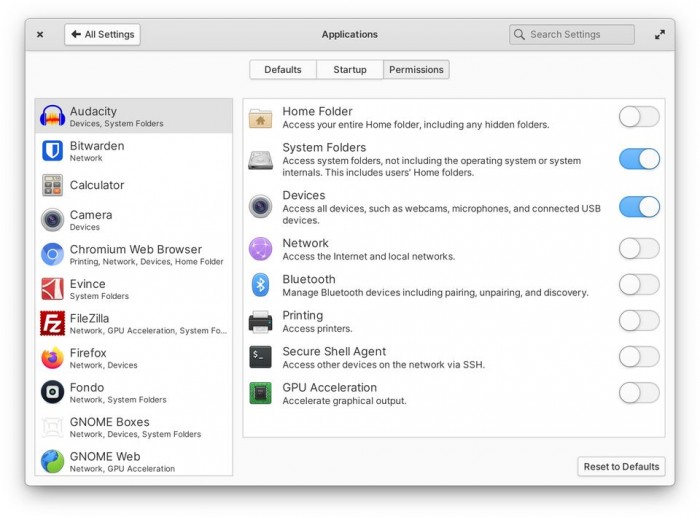
Task: Select Bitwarden in the app list
Action: click(133, 151)
